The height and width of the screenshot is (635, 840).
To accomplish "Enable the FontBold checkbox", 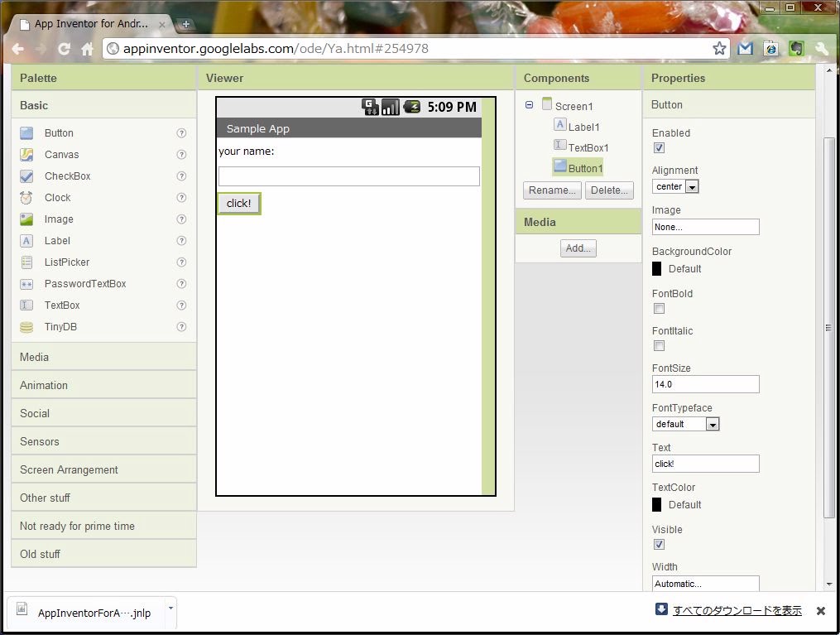I will click(660, 309).
